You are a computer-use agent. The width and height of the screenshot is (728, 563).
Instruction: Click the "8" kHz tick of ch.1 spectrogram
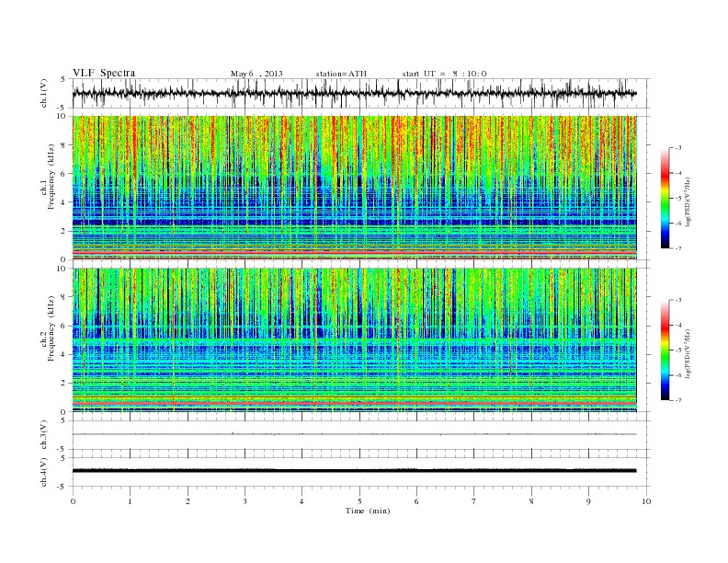(x=63, y=145)
